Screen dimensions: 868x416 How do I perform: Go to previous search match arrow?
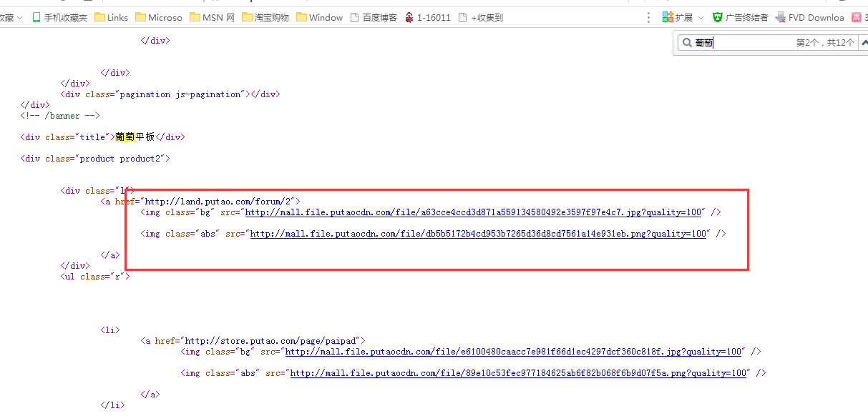(x=863, y=43)
